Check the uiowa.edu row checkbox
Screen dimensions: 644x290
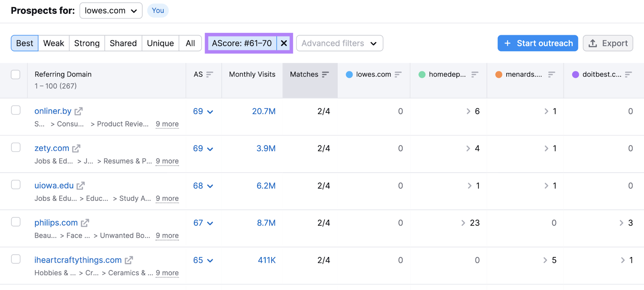16,184
